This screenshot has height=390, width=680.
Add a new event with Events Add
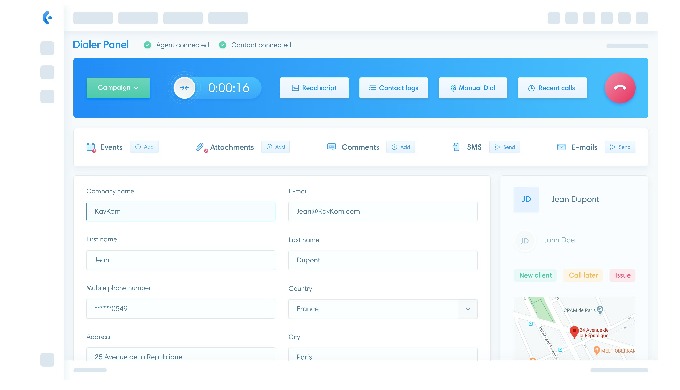(144, 147)
